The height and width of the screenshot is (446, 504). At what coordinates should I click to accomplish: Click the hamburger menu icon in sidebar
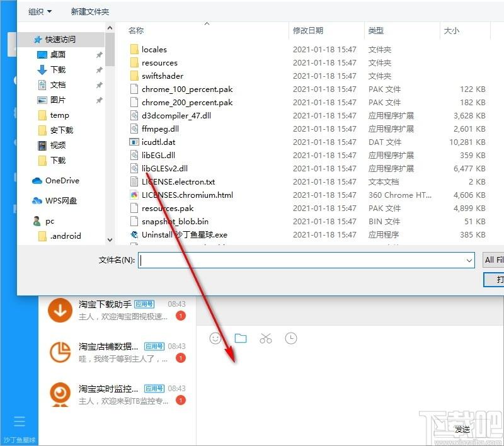point(20,421)
